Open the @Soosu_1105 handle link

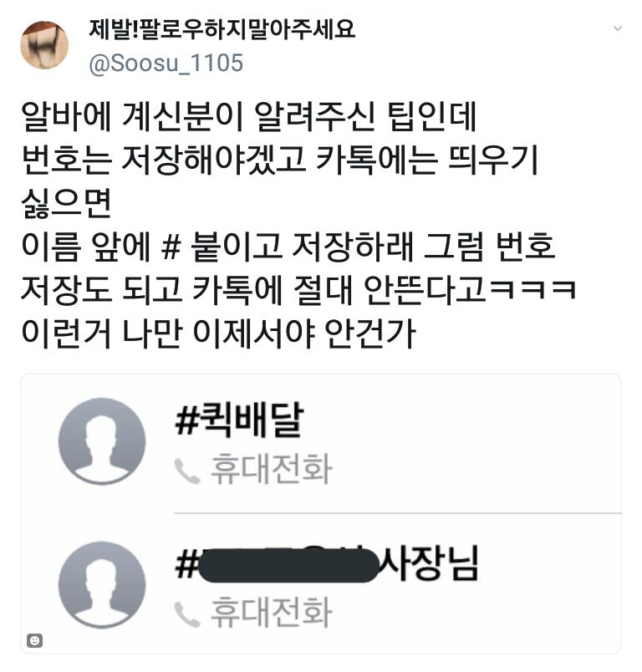[166, 63]
